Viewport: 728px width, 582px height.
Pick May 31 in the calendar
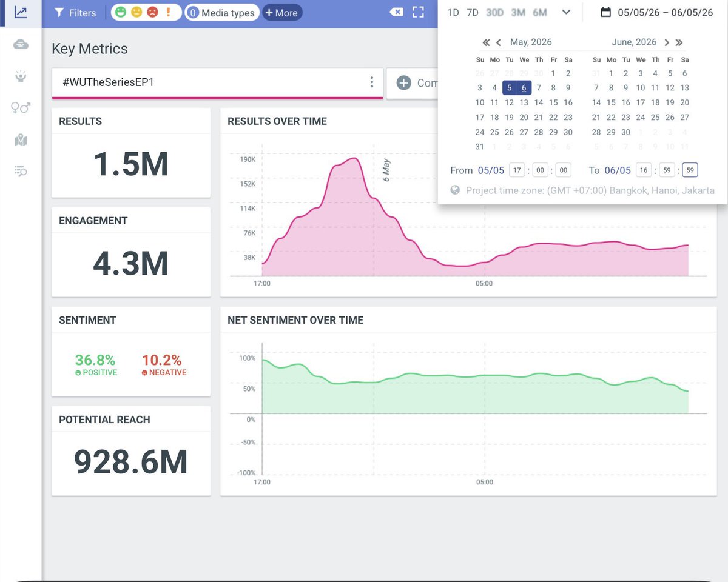coord(480,147)
